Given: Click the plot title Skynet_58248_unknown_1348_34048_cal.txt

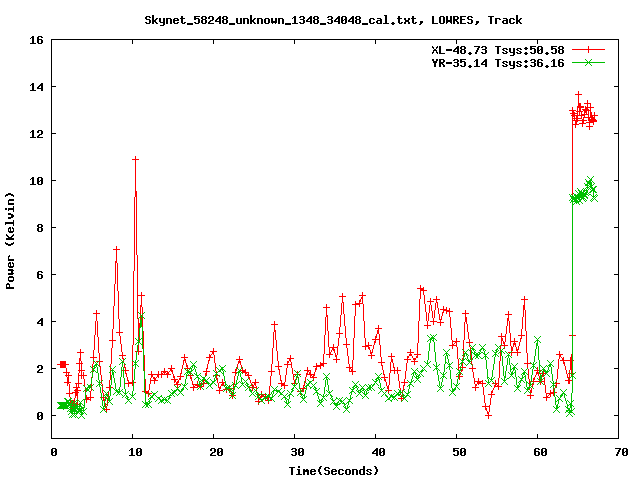Looking at the screenshot, I should click(281, 20).
